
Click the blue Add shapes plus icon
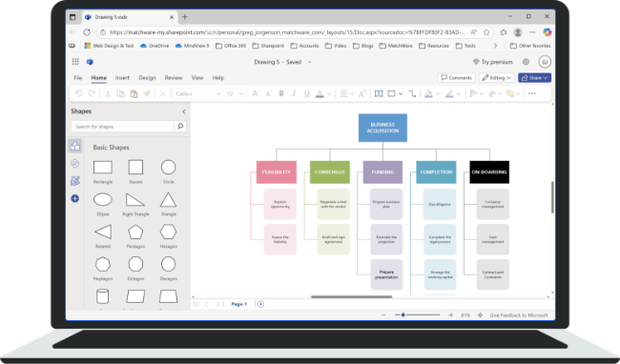coord(74,198)
